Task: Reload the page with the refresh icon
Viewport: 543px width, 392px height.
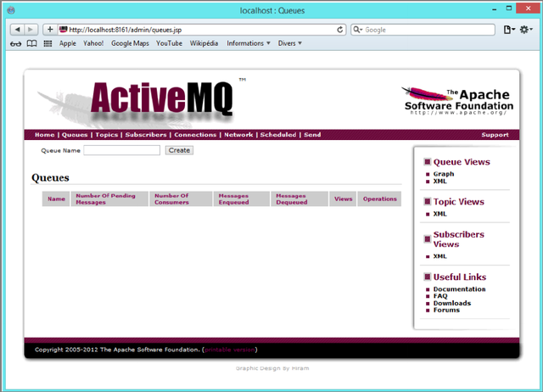Action: [340, 29]
